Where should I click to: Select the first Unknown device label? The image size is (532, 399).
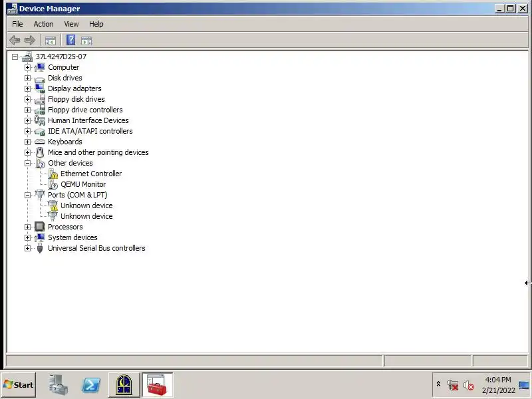[86, 205]
